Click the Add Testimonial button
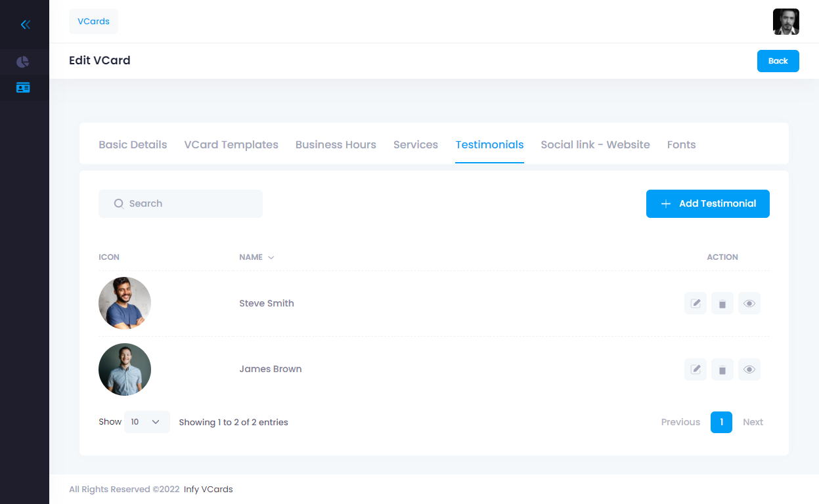 coord(707,203)
